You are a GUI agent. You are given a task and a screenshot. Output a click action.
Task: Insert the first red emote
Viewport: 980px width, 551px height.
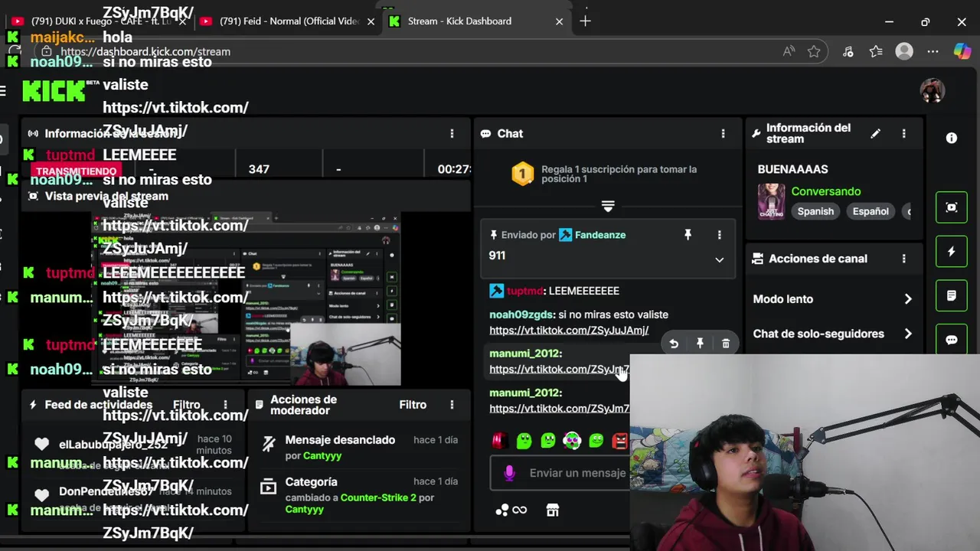click(x=499, y=440)
